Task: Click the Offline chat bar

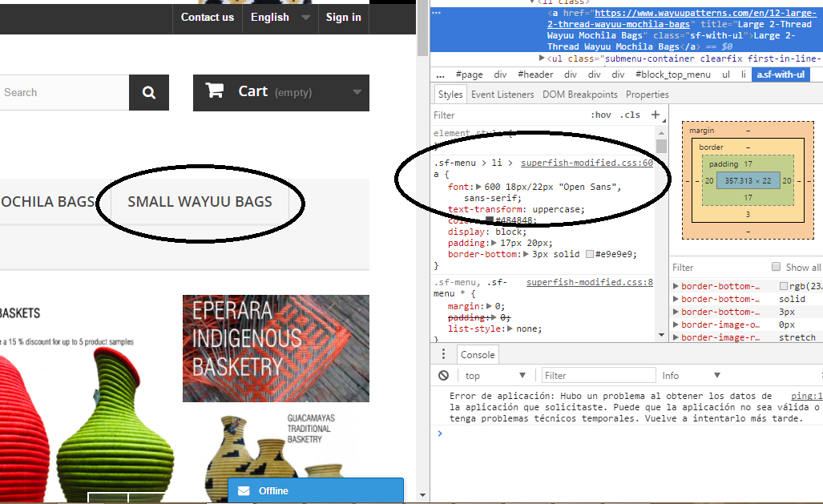Action: [x=316, y=491]
